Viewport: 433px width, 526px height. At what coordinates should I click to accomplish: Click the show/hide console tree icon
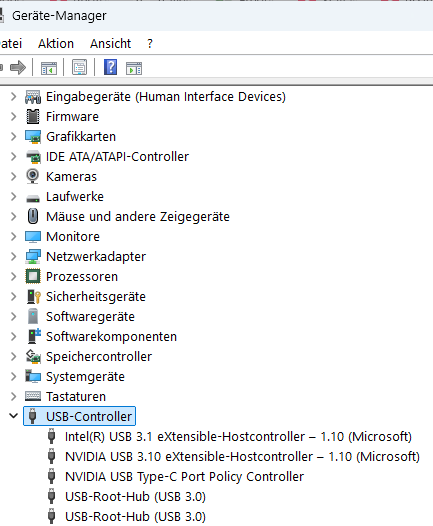[49, 68]
